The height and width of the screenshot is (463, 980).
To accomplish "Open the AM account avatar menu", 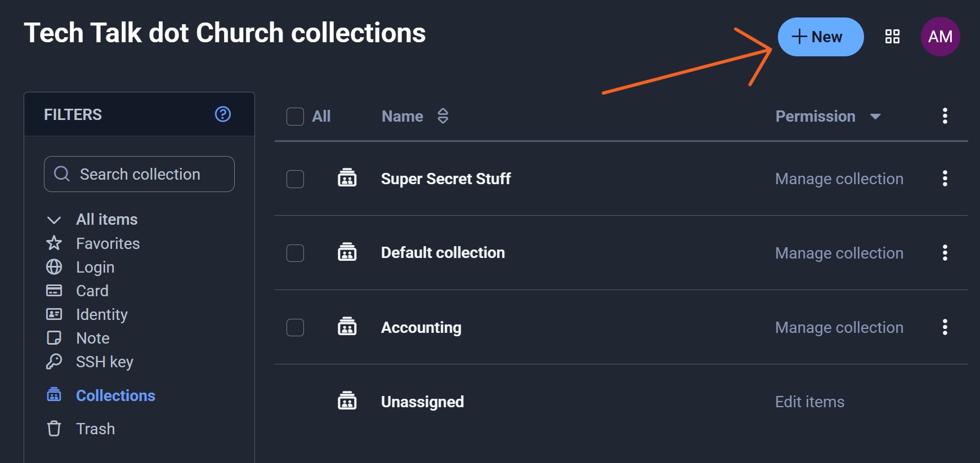I will [x=941, y=37].
